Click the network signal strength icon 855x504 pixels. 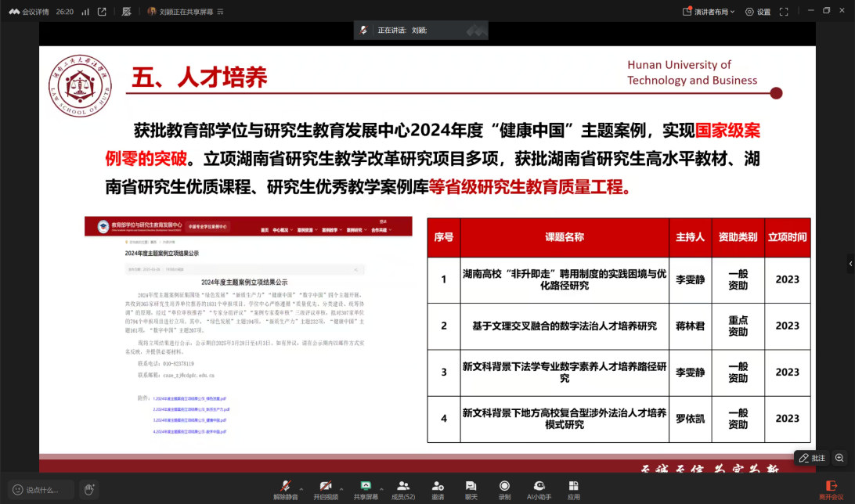pyautogui.click(x=85, y=12)
